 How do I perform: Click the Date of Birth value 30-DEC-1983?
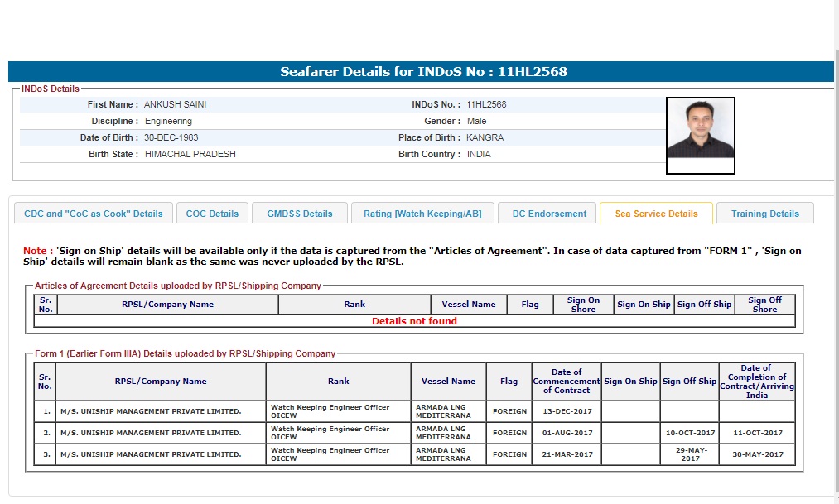click(x=171, y=137)
